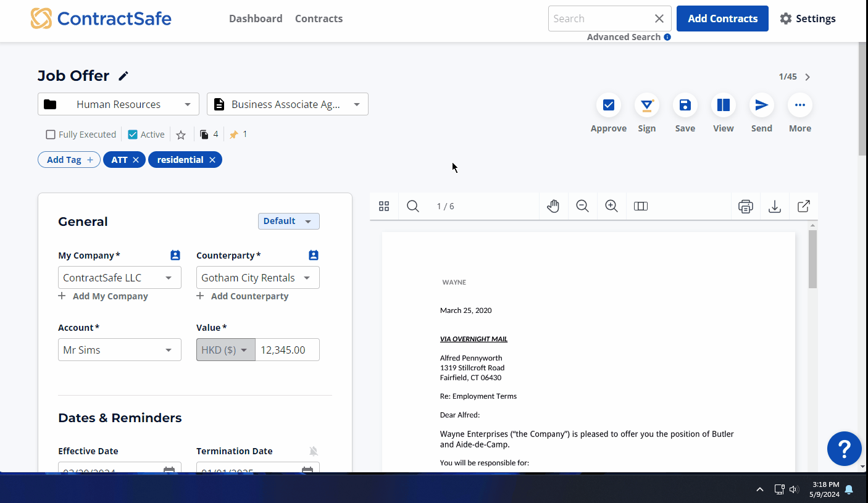Click the Save disk icon

tap(685, 105)
